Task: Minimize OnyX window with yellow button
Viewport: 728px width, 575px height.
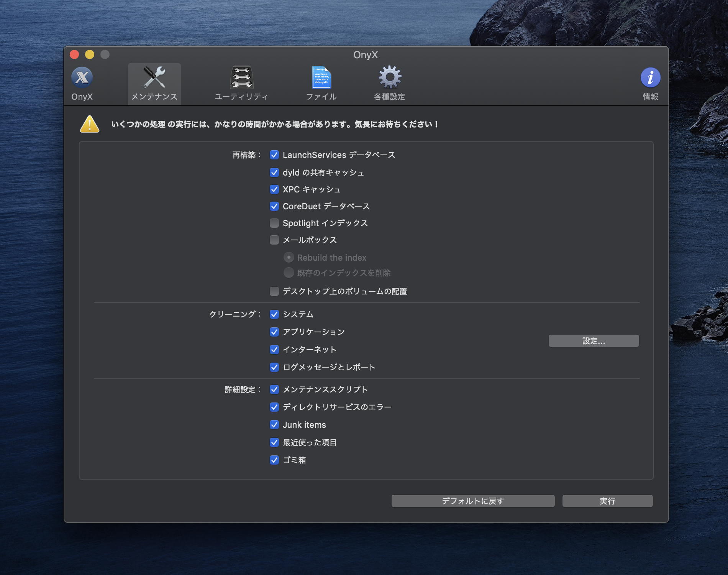Action: click(90, 55)
